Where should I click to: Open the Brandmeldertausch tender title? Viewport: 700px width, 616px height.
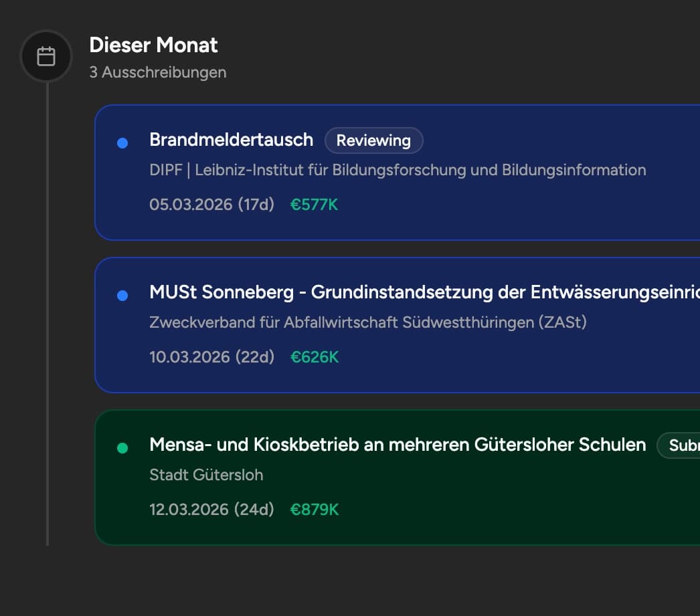pos(232,140)
